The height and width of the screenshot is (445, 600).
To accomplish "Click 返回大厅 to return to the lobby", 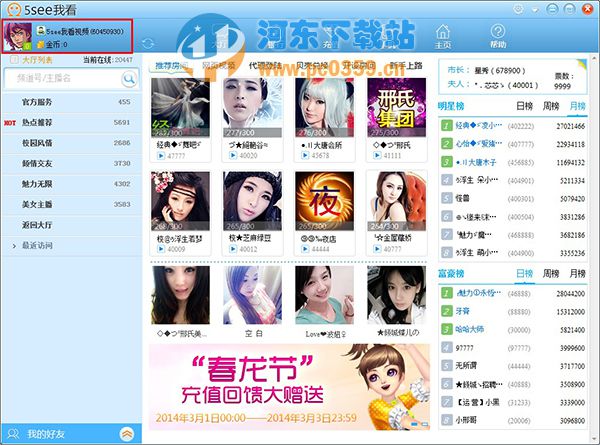I will [72, 225].
